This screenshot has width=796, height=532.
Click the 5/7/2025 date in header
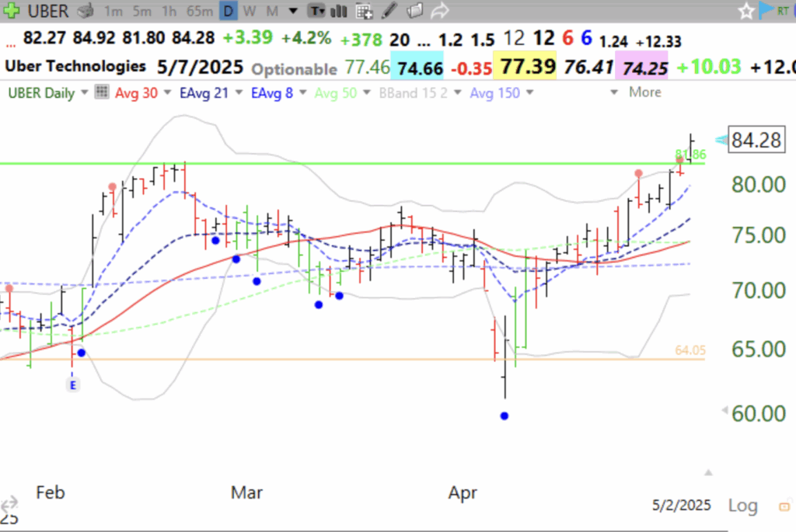[x=200, y=67]
